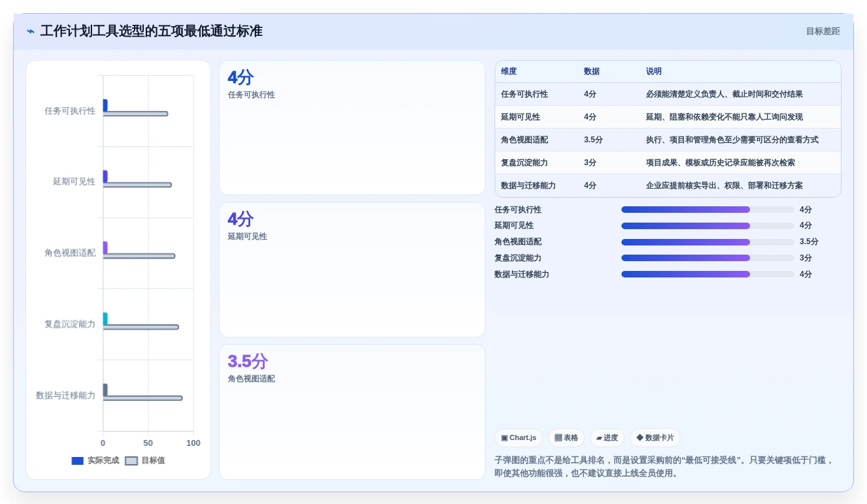
Task: Click the 3分 value beside the progress bar
Action: pos(806,258)
